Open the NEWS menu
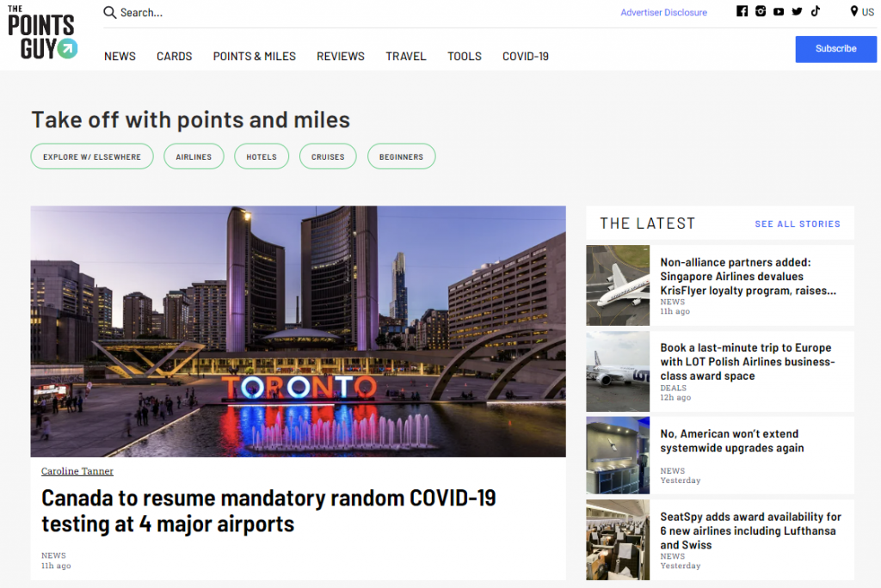 coord(120,56)
